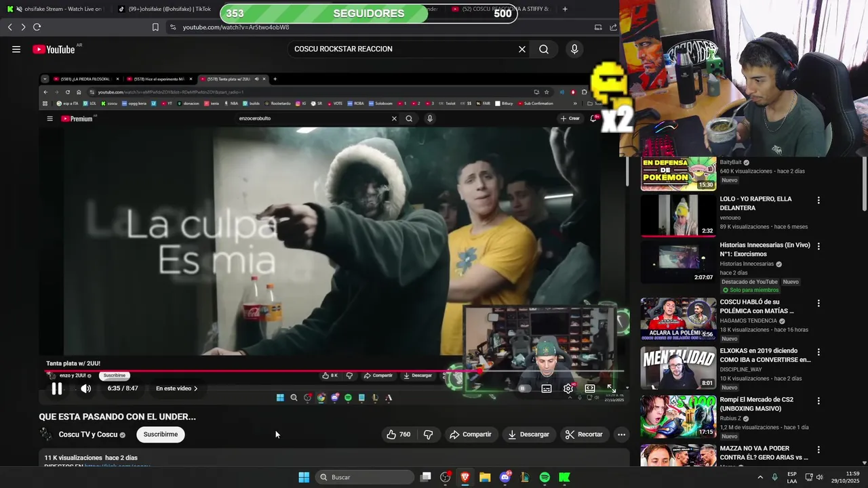
Task: Open options for MAZZA NO VA video
Action: (818, 450)
